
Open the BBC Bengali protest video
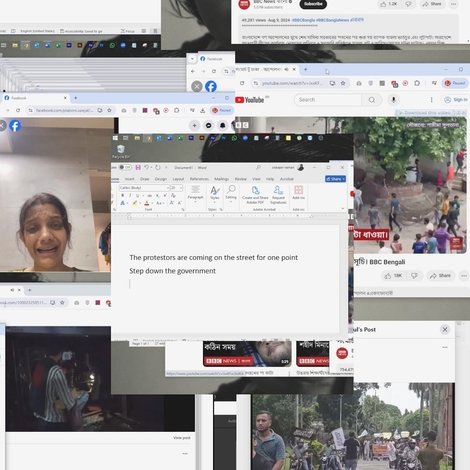(409, 185)
